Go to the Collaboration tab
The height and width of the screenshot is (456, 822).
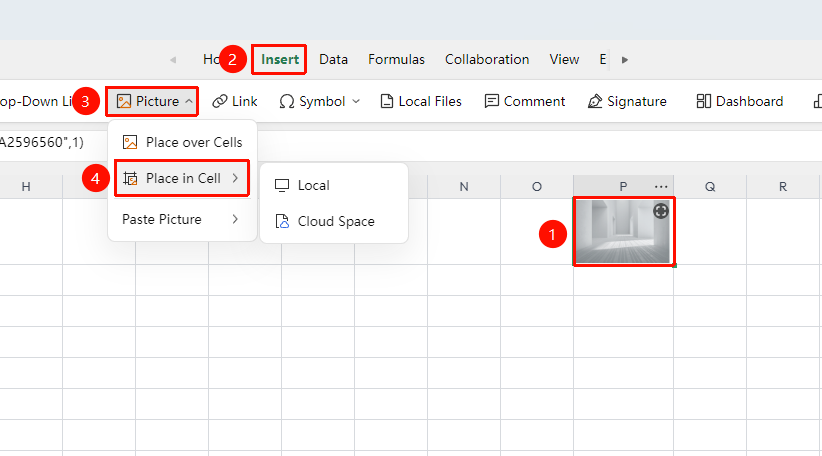[487, 59]
